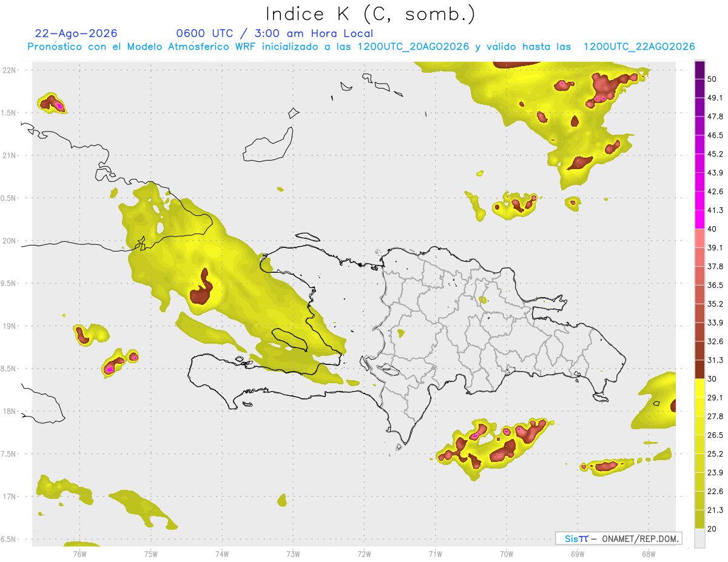728x562 pixels.
Task: Click the '22N' latitude label
Action: tap(10, 70)
